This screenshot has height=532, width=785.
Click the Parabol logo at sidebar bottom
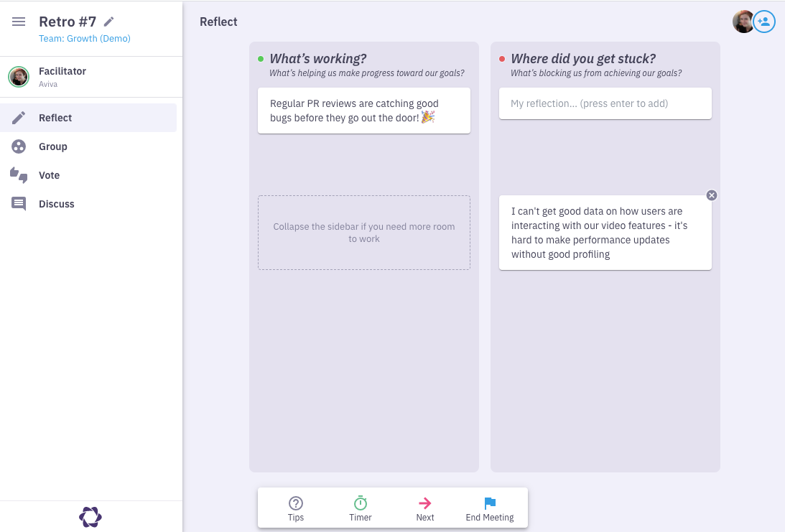(x=90, y=517)
